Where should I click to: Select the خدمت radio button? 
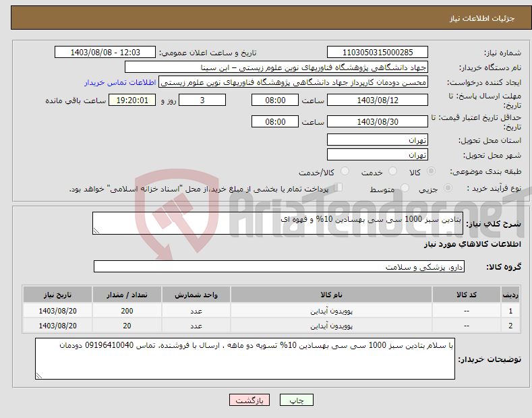(392, 171)
